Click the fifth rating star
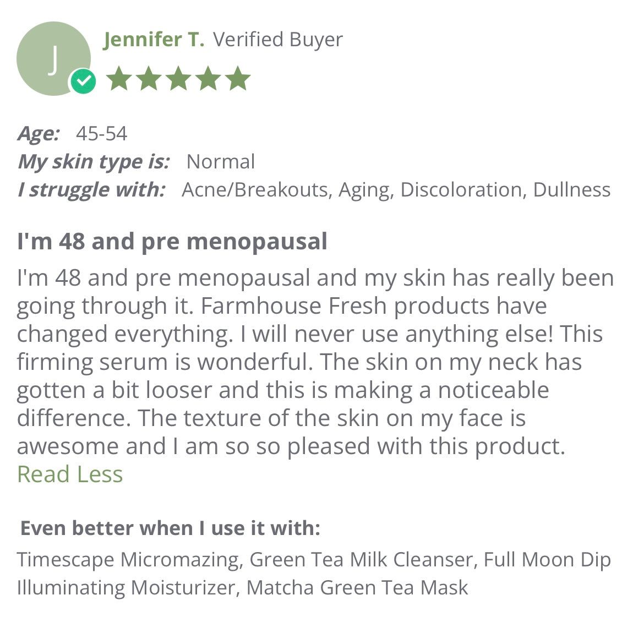The width and height of the screenshot is (644, 644). click(238, 79)
